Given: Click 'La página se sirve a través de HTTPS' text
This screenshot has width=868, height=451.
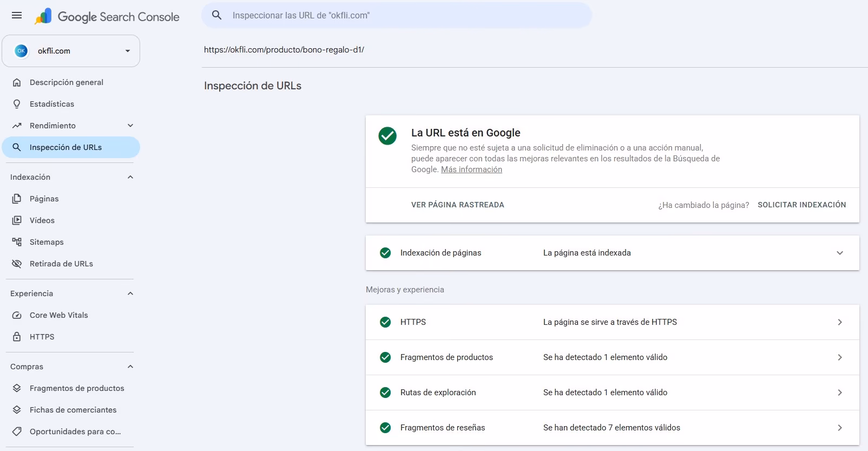Looking at the screenshot, I should [610, 322].
